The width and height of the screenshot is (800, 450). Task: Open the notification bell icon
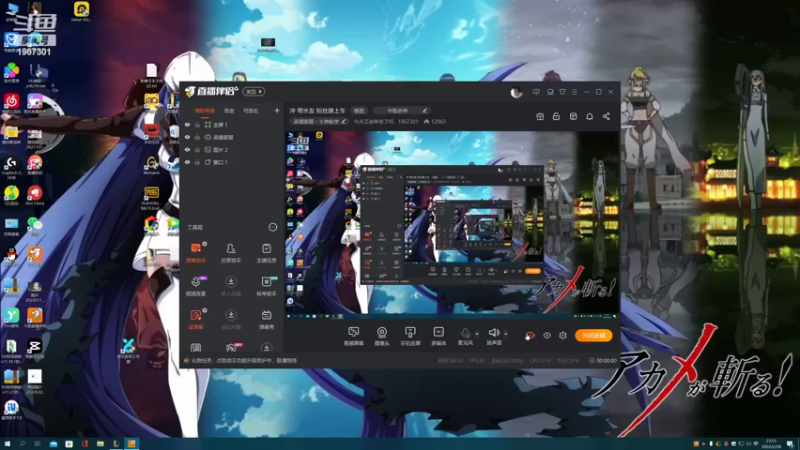tap(589, 116)
